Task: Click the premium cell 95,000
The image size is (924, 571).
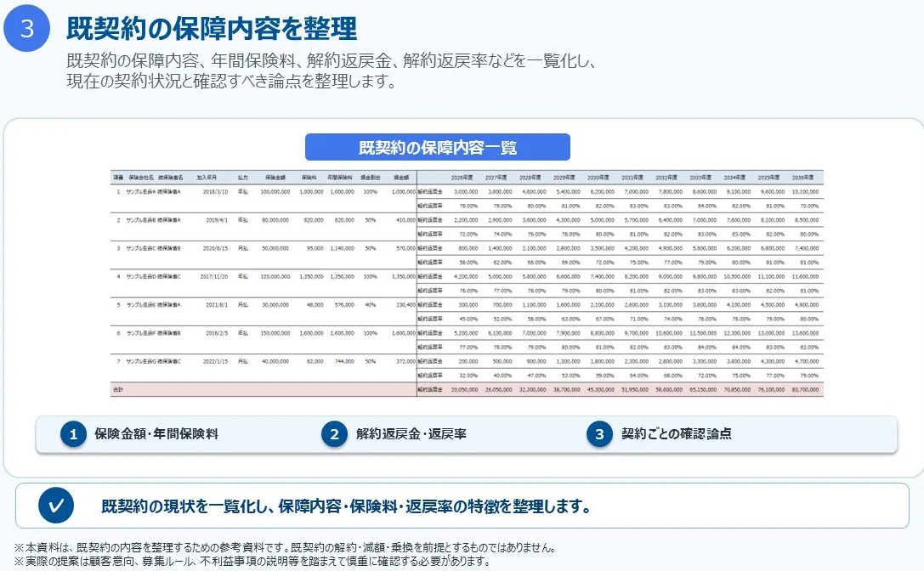Action: [x=315, y=248]
